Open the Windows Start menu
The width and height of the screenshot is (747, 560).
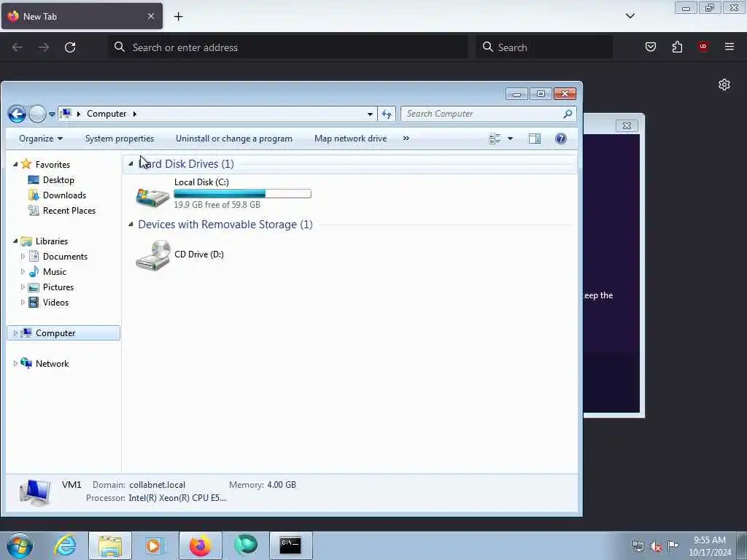[20, 545]
